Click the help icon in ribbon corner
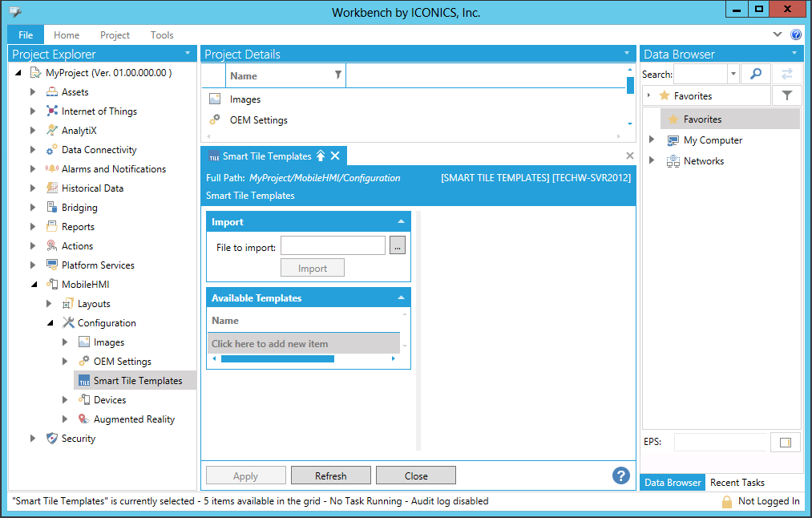The width and height of the screenshot is (812, 518). pyautogui.click(x=796, y=34)
